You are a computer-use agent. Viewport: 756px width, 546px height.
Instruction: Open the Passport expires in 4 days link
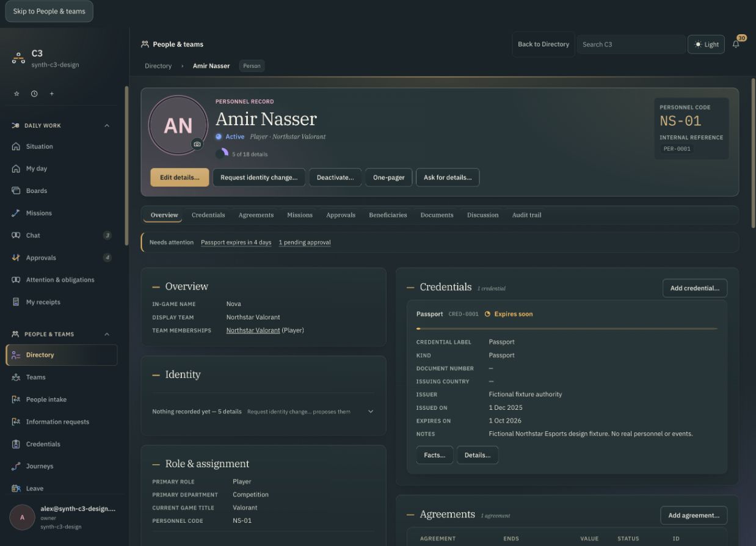point(236,242)
